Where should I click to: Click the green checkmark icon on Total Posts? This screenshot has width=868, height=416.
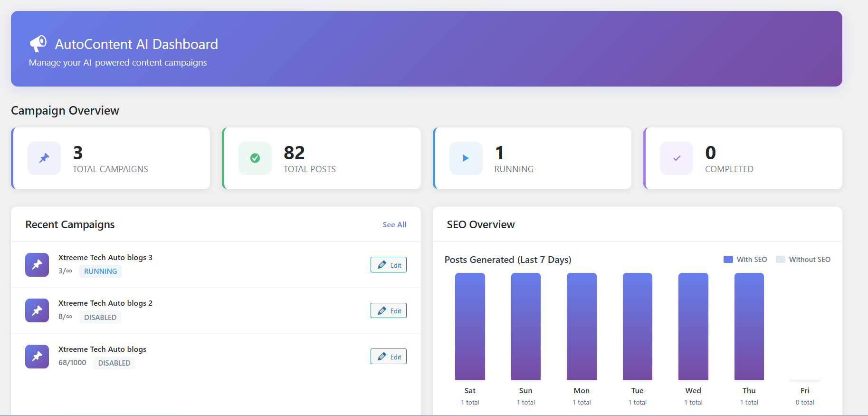point(255,158)
